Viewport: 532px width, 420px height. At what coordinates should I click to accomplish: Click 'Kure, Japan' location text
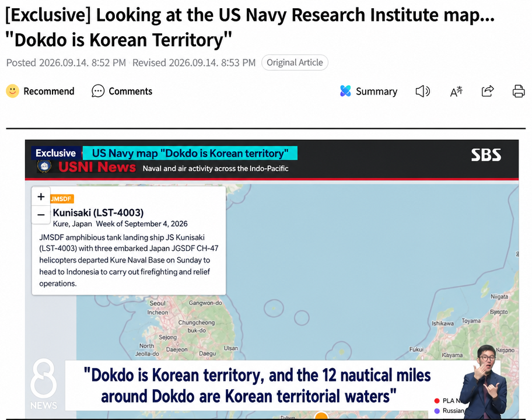tap(72, 224)
